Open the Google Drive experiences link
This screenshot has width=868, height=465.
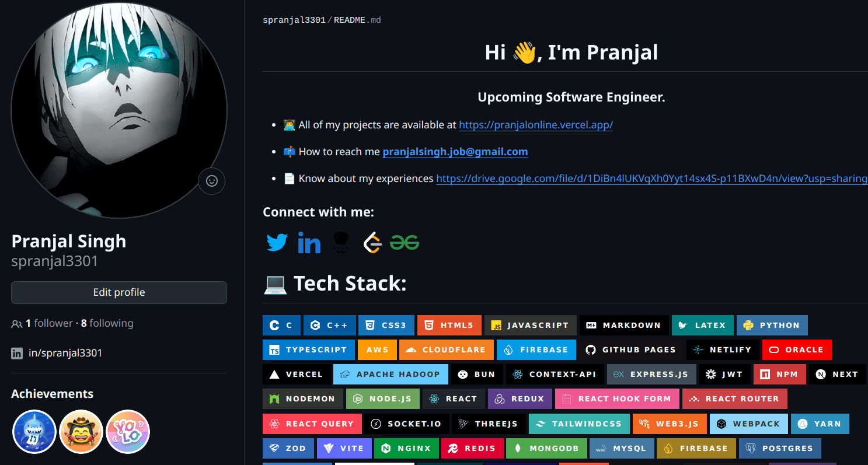click(652, 179)
